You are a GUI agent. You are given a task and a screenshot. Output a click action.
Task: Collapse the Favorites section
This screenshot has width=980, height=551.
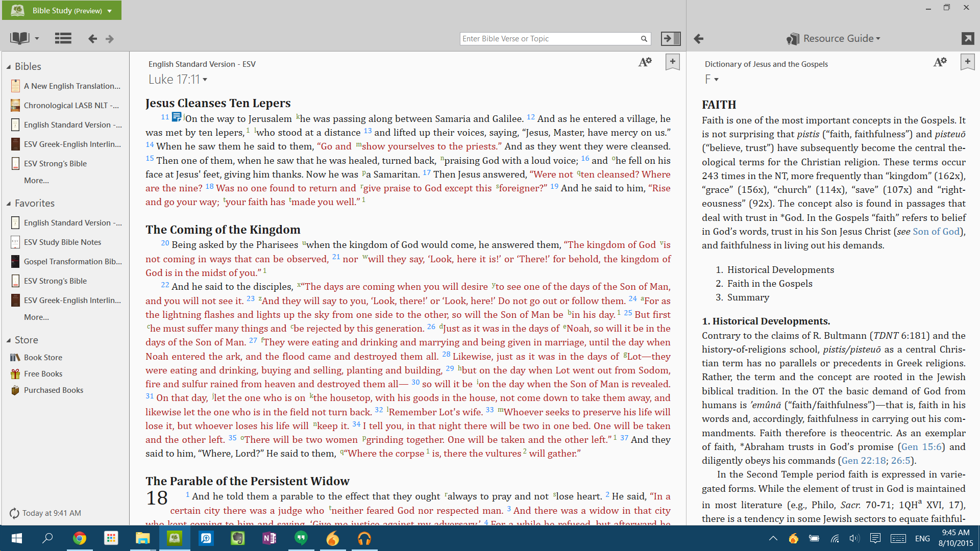tap(9, 204)
